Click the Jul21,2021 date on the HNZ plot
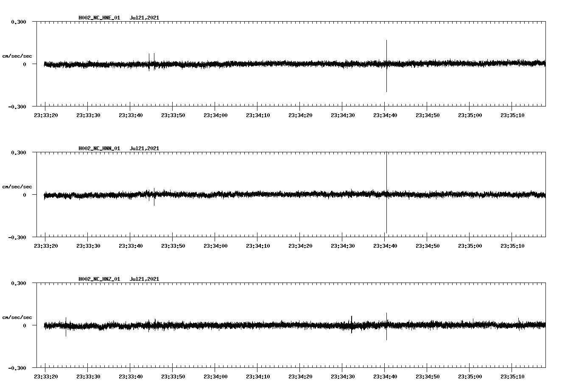 coord(144,279)
